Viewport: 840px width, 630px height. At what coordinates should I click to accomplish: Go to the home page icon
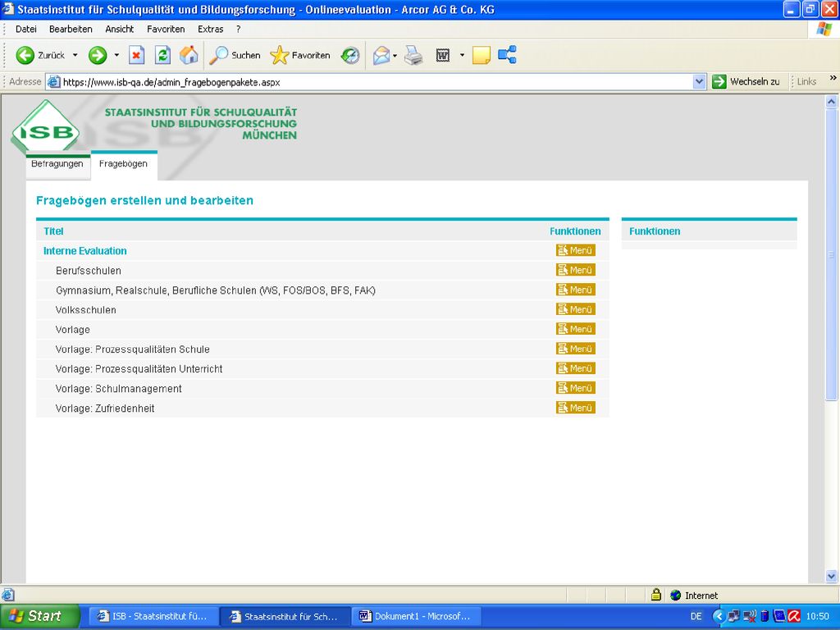pos(189,55)
